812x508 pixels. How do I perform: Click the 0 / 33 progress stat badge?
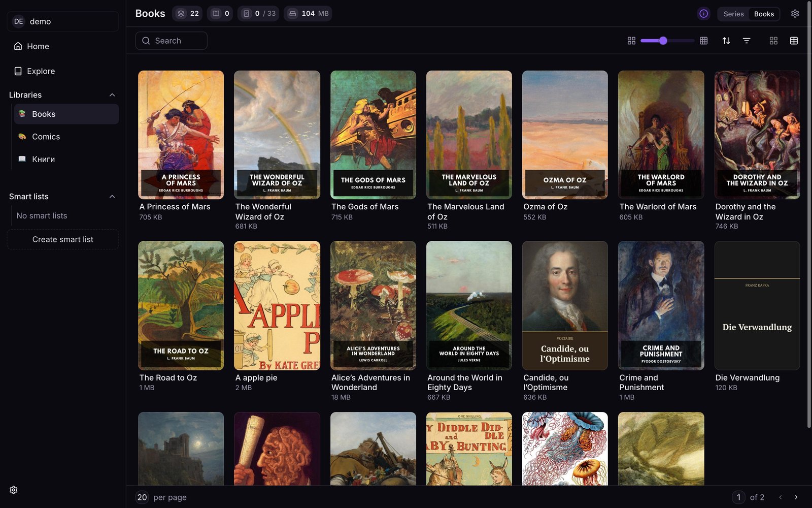[x=259, y=14]
